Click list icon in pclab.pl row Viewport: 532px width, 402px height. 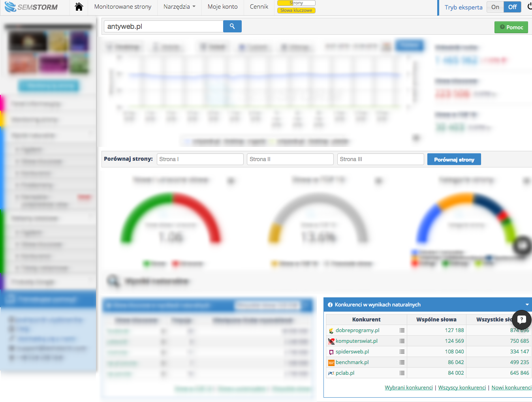[402, 373]
